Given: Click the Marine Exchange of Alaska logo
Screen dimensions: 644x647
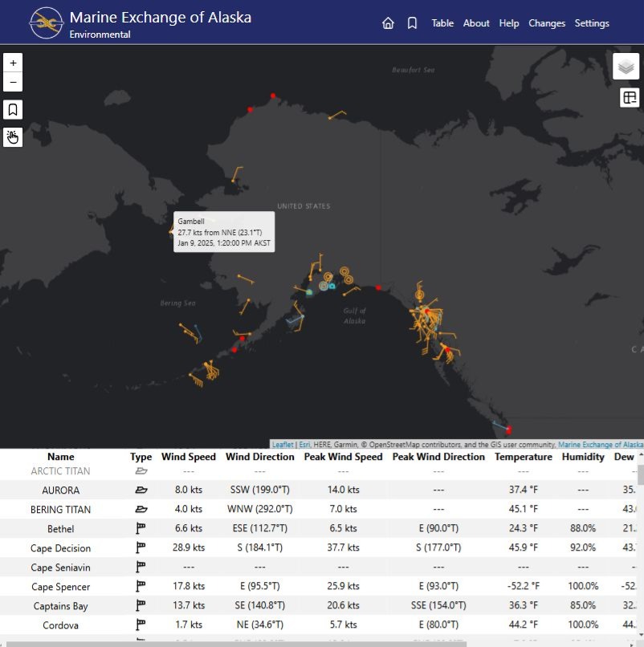Looking at the screenshot, I should [x=47, y=22].
